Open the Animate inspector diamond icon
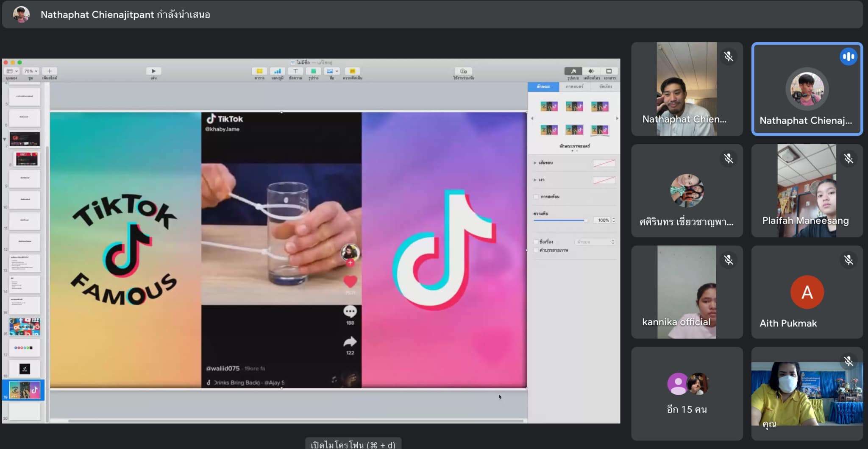868x449 pixels. pos(591,71)
